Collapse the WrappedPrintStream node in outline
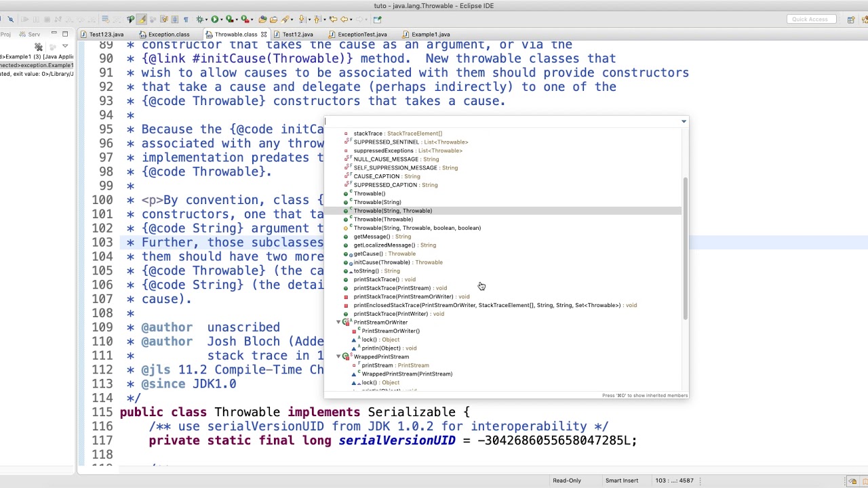Viewport: 868px width, 488px height. 338,357
